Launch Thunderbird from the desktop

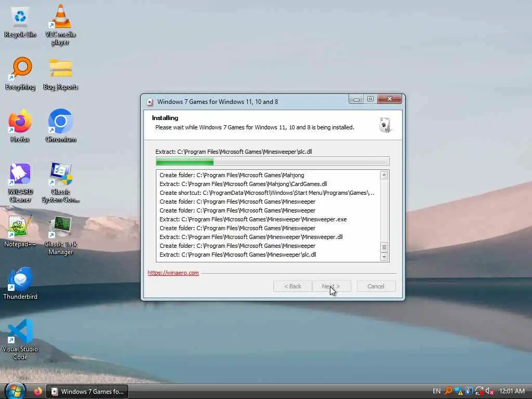pos(20,284)
